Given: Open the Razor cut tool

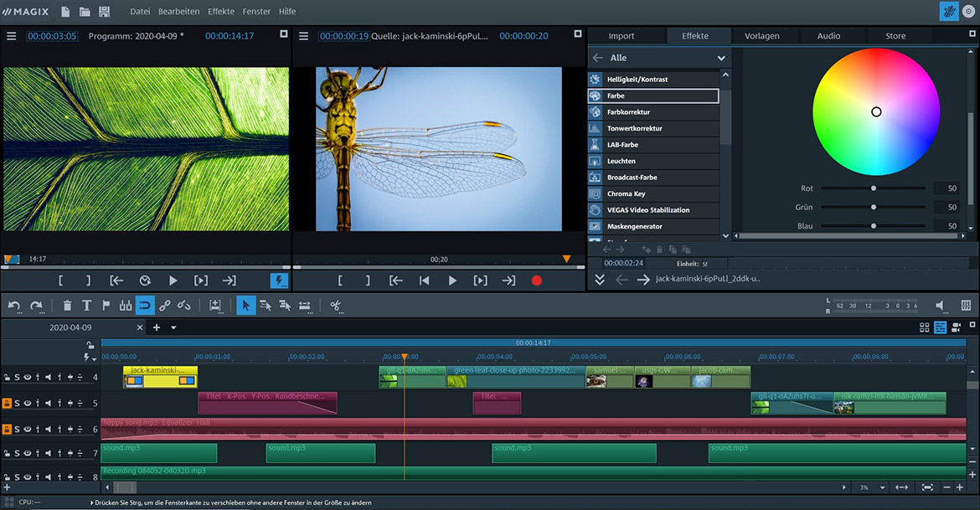Looking at the screenshot, I should [x=335, y=306].
